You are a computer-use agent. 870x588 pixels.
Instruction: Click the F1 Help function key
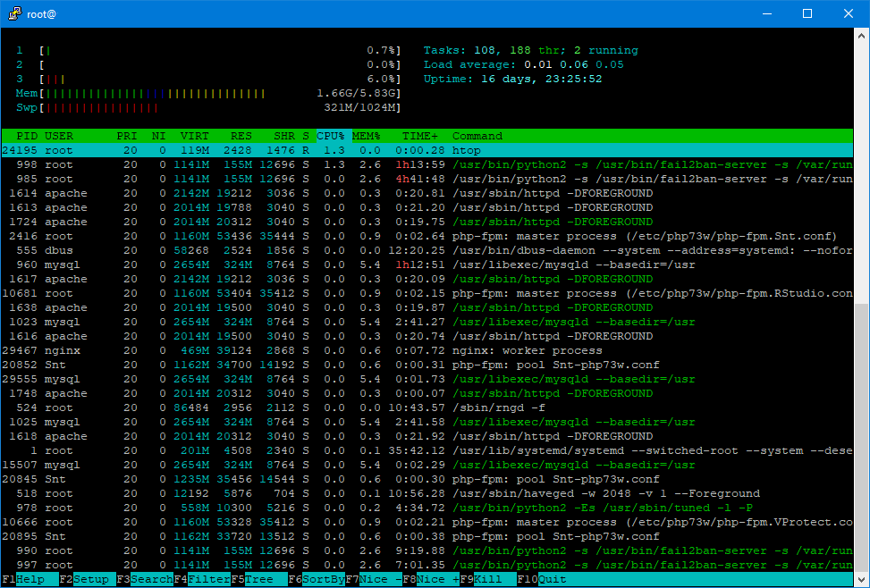click(23, 579)
